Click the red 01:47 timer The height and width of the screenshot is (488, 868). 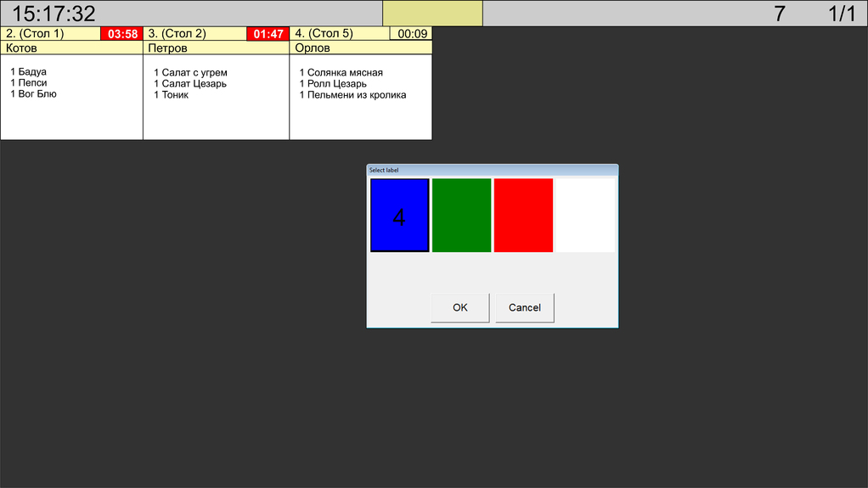tap(268, 34)
